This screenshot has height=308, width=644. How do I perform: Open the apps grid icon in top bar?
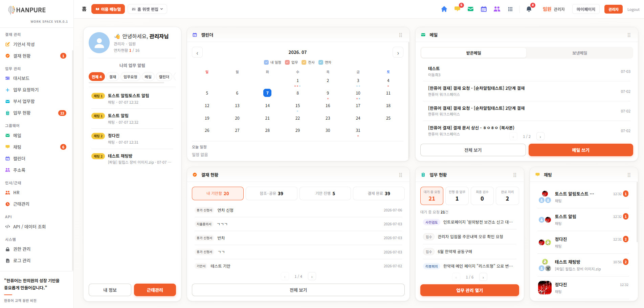[510, 9]
